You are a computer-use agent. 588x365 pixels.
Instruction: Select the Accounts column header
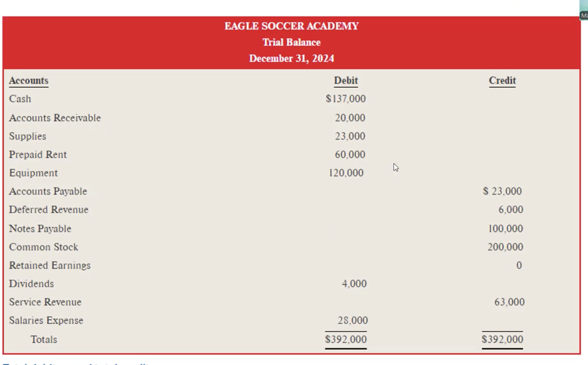[x=29, y=80]
